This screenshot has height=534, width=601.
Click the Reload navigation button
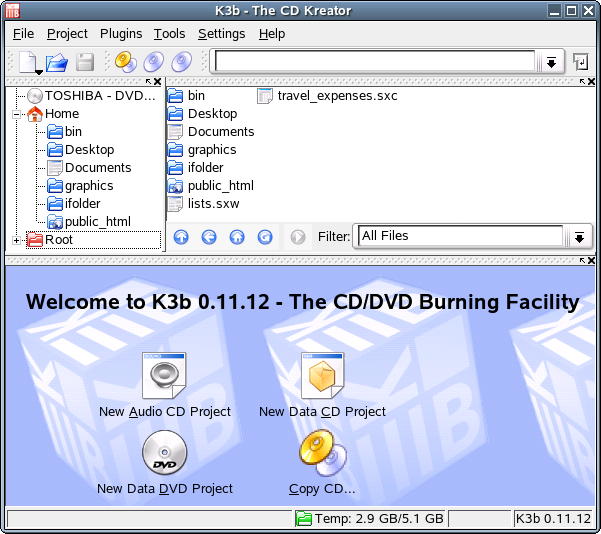coord(265,237)
